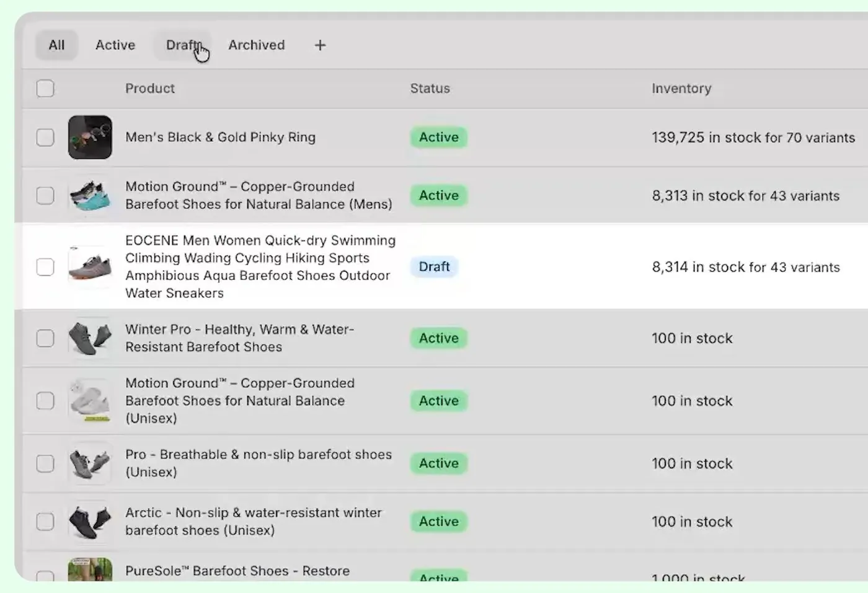
Task: Open Winter Pro Water-Resistant Barefoot Shoes product
Action: coord(239,338)
